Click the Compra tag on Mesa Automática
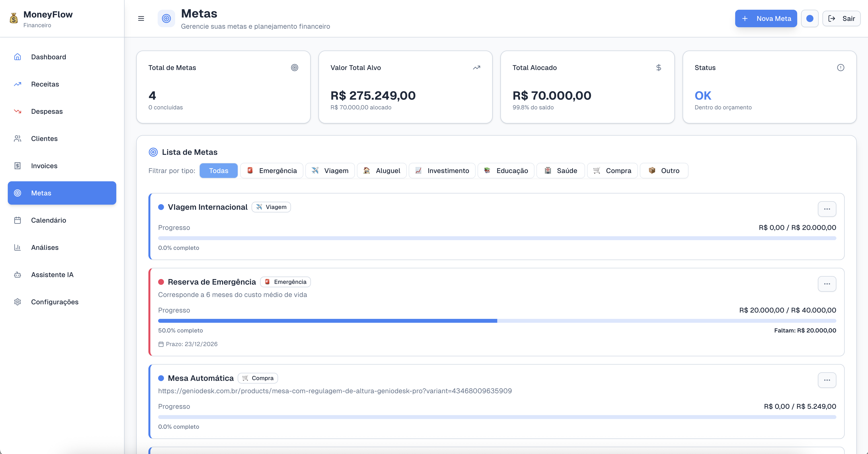 point(258,378)
